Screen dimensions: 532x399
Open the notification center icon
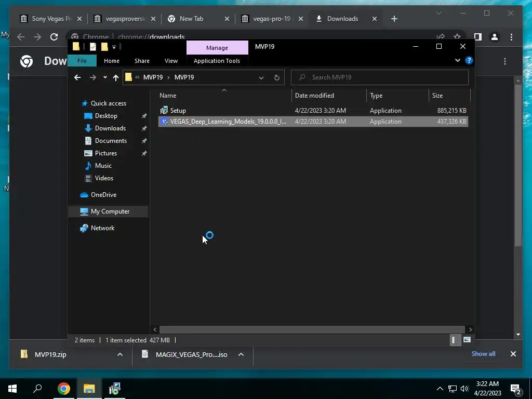tap(516, 389)
